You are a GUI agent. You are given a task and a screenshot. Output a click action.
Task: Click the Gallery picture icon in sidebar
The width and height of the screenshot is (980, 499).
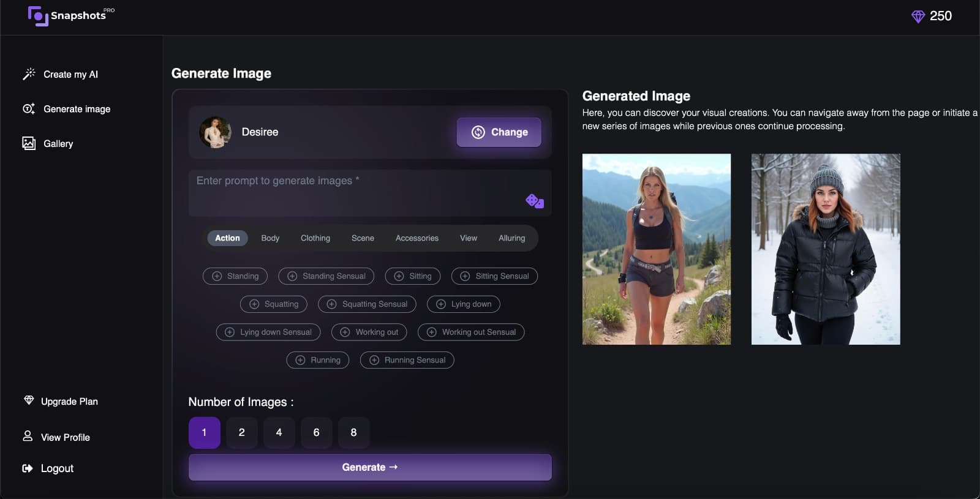(x=29, y=143)
